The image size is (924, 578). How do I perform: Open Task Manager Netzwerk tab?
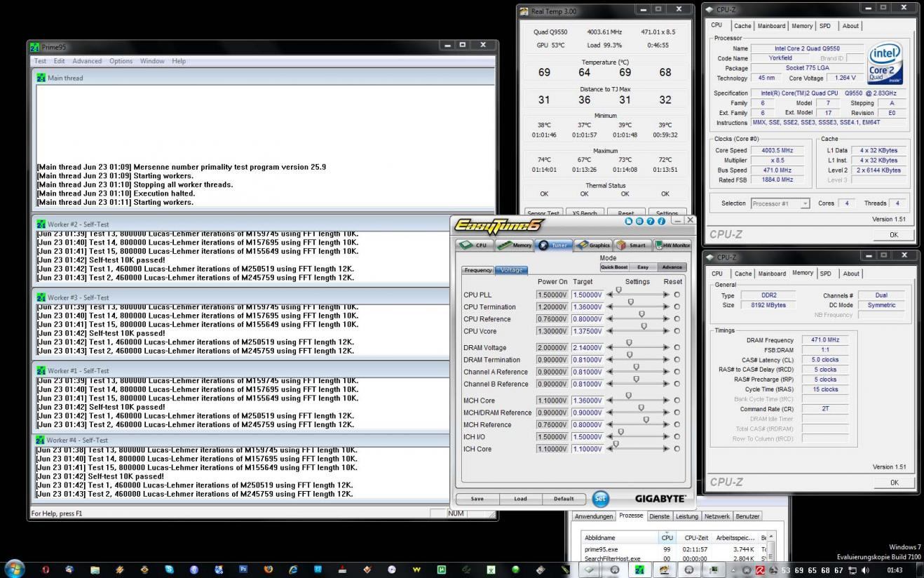coord(717,516)
